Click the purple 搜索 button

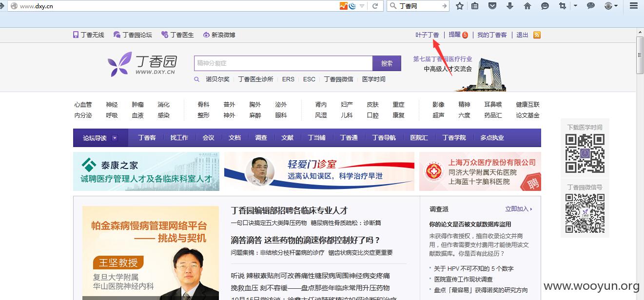pos(387,63)
